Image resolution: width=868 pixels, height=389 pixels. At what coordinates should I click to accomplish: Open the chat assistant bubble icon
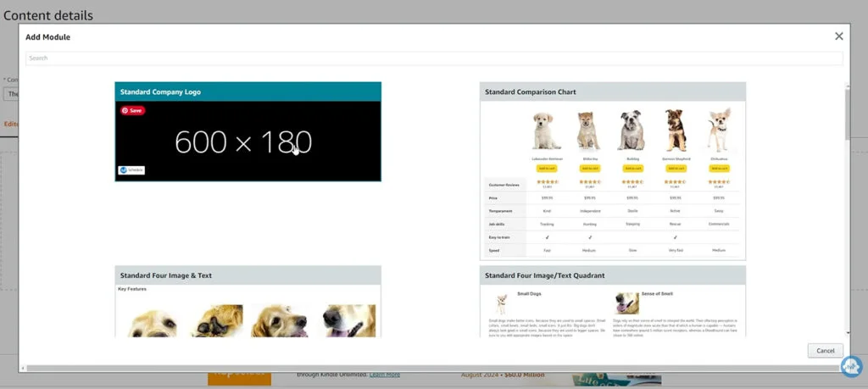tap(851, 366)
